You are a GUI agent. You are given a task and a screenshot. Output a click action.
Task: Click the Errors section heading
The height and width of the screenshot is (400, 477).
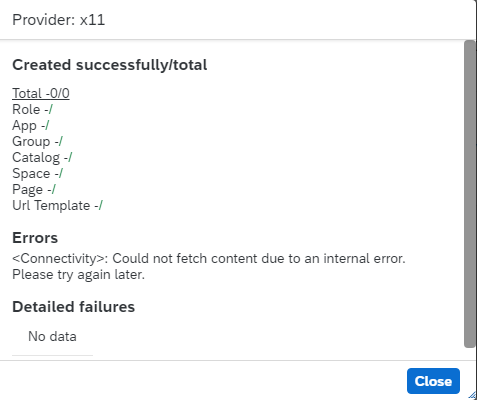pyautogui.click(x=35, y=238)
